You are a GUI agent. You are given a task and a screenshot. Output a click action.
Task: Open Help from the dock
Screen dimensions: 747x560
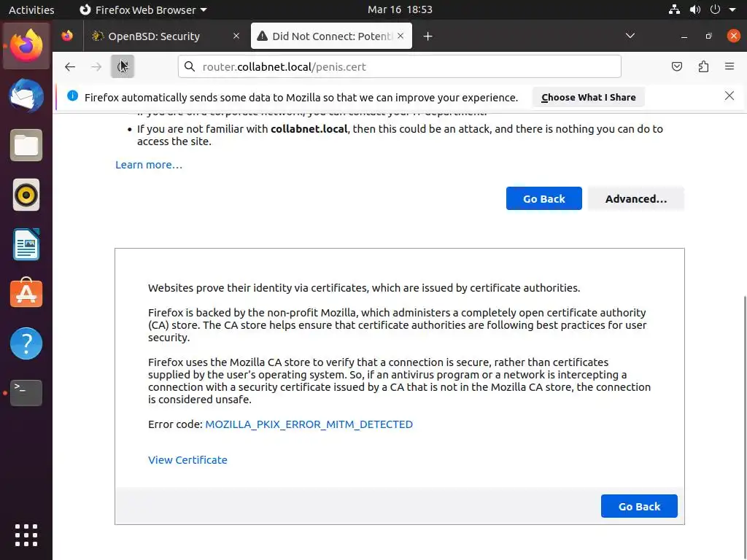pyautogui.click(x=26, y=343)
